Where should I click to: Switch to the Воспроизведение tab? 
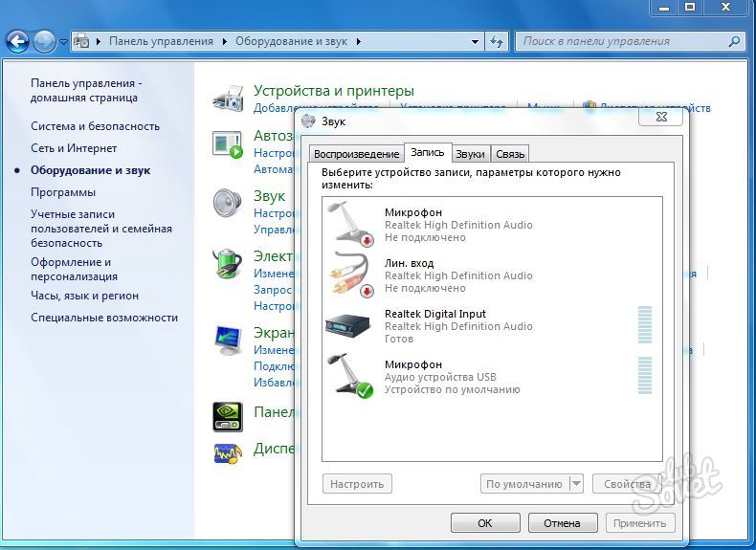pyautogui.click(x=357, y=154)
